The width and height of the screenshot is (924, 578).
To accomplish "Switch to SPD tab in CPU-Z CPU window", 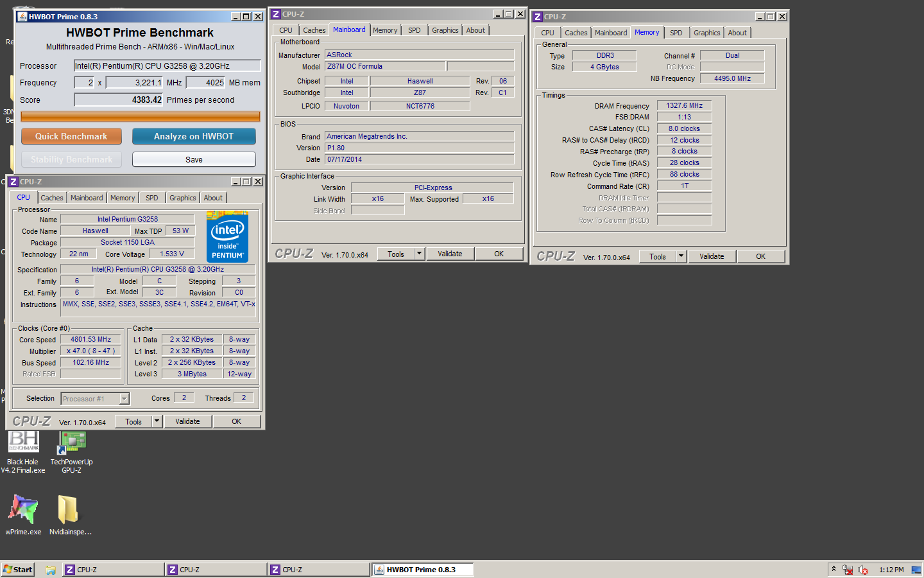I will (151, 198).
